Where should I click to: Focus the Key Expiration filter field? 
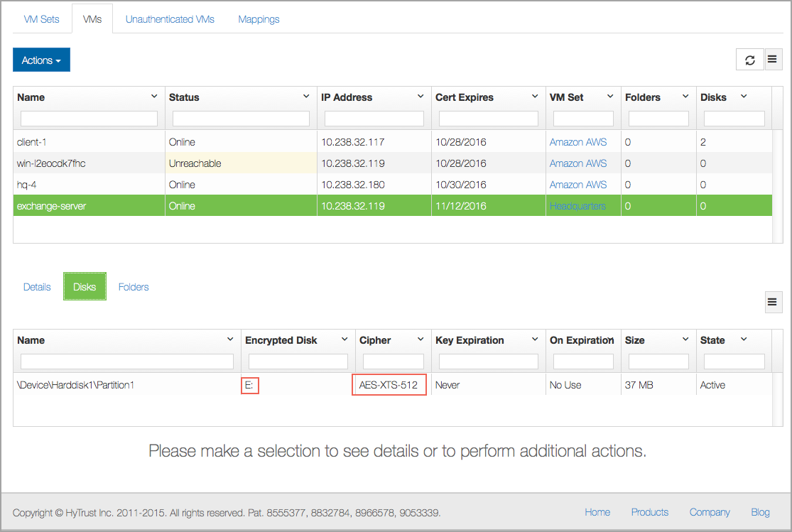click(x=489, y=362)
